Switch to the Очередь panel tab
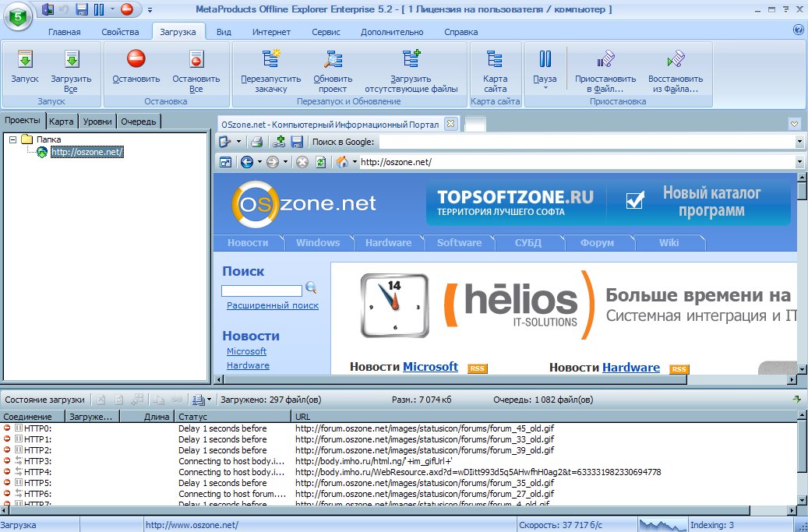 tap(139, 122)
